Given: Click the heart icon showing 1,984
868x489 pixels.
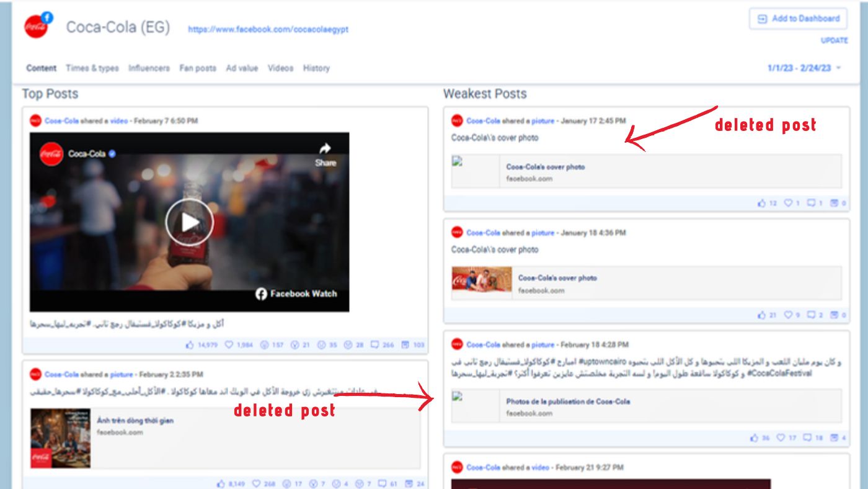Looking at the screenshot, I should coord(228,345).
